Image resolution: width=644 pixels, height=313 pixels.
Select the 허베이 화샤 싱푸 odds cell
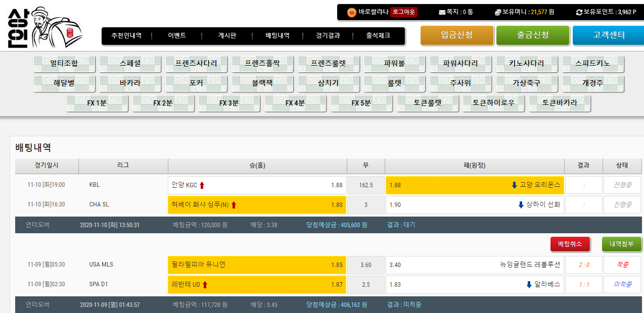pyautogui.click(x=257, y=205)
